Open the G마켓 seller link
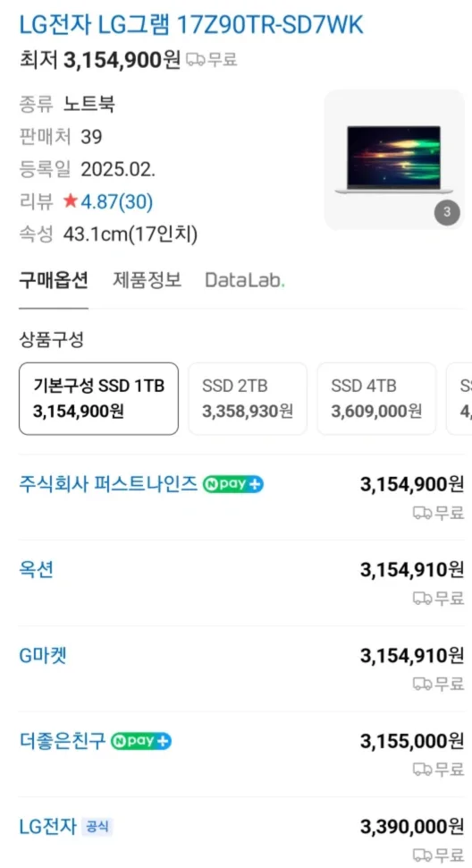Image resolution: width=472 pixels, height=868 pixels. [43, 655]
